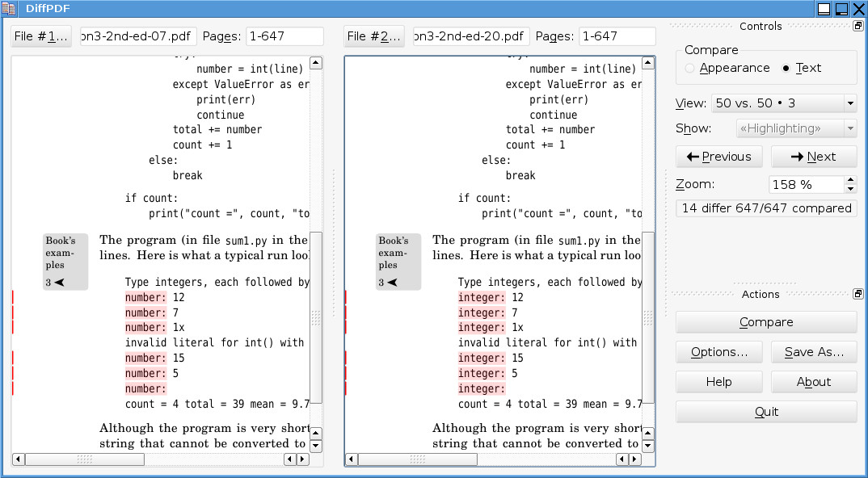
Task: Click 'count += 1' line in right document
Action: click(x=535, y=145)
